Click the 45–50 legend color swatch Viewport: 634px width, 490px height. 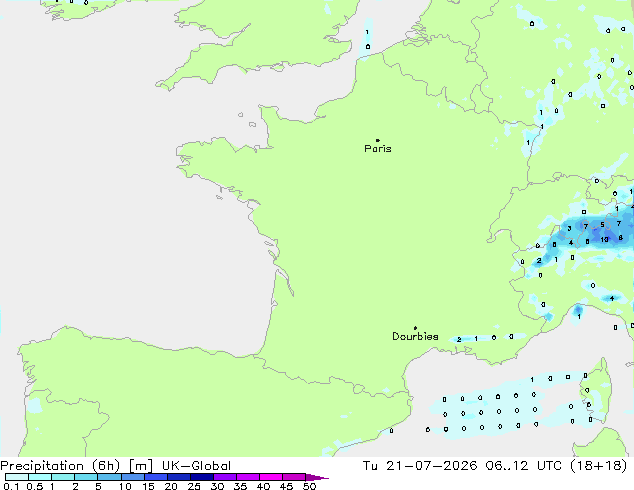294,477
